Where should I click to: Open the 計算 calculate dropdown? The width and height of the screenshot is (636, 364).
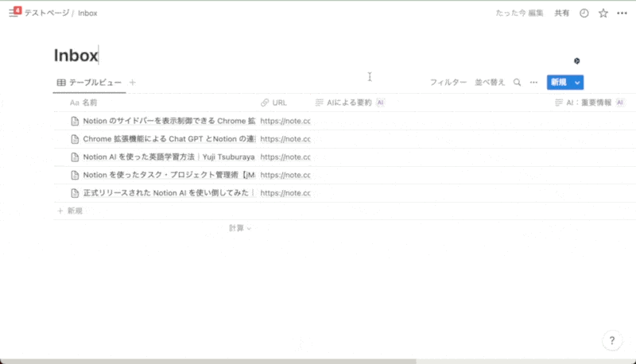coord(240,228)
